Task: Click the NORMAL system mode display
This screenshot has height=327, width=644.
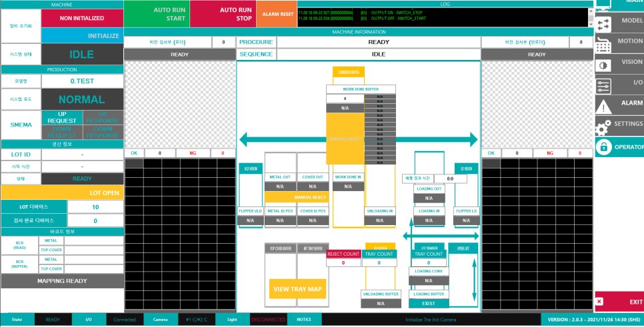Action: point(82,99)
